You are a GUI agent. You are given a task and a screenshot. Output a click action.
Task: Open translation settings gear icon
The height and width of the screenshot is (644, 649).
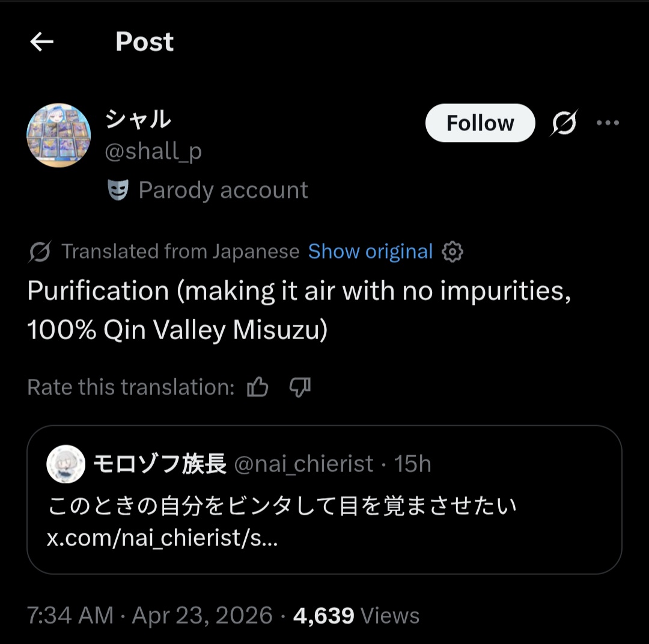coord(452,252)
